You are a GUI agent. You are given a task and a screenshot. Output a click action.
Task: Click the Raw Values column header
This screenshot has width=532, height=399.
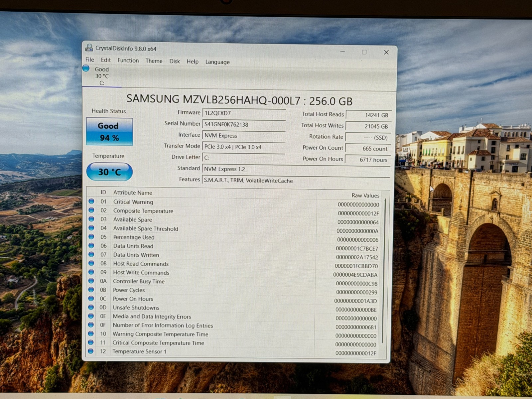(365, 196)
